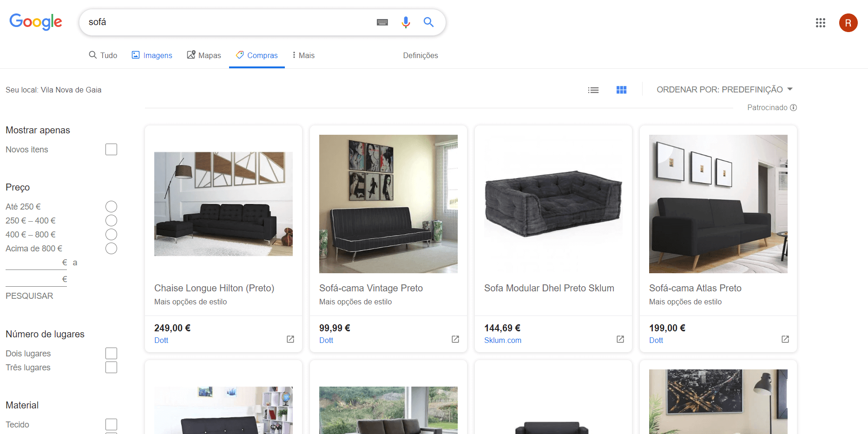Screen dimensions: 868x434
Task: Open external link icon for Sofá-cama Vintage Preto
Action: point(455,339)
